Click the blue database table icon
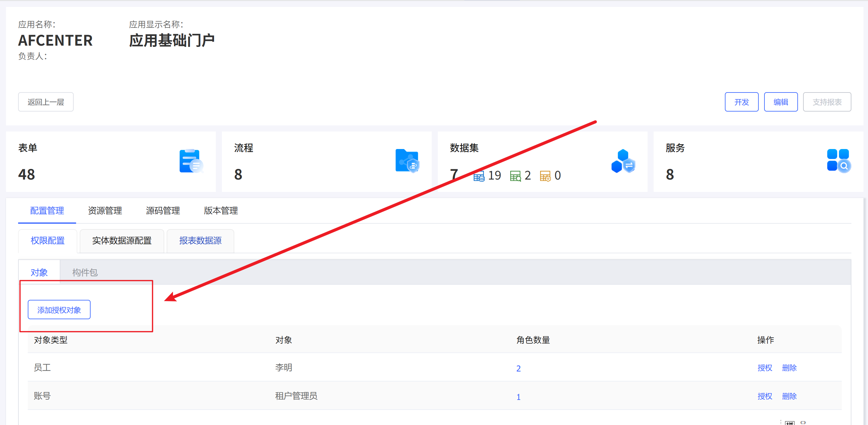Screen dimensions: 868x425 coord(479,176)
